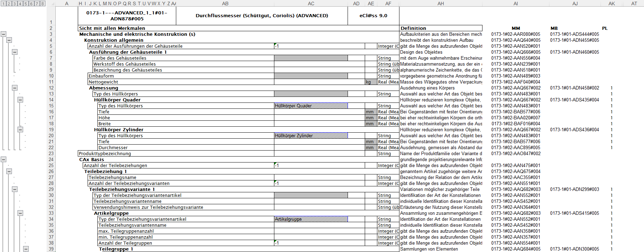Viewport: 644px width, 252px height.
Task: Collapse the Hüllkörper Quader group at row 14
Action: point(20,100)
